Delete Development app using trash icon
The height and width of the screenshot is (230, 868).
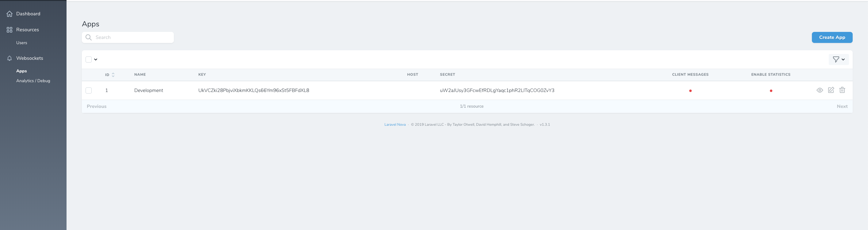tap(842, 90)
